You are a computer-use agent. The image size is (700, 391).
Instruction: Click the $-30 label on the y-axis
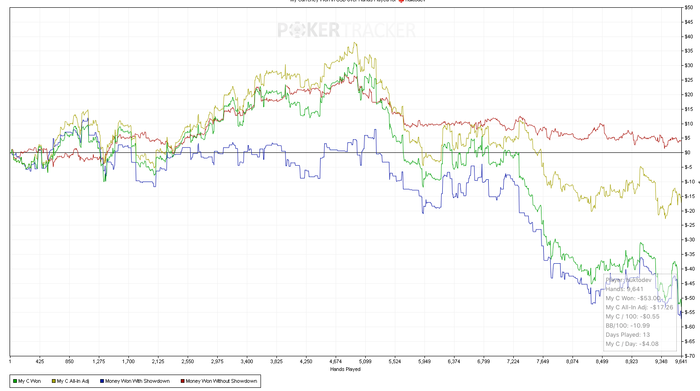coord(690,240)
